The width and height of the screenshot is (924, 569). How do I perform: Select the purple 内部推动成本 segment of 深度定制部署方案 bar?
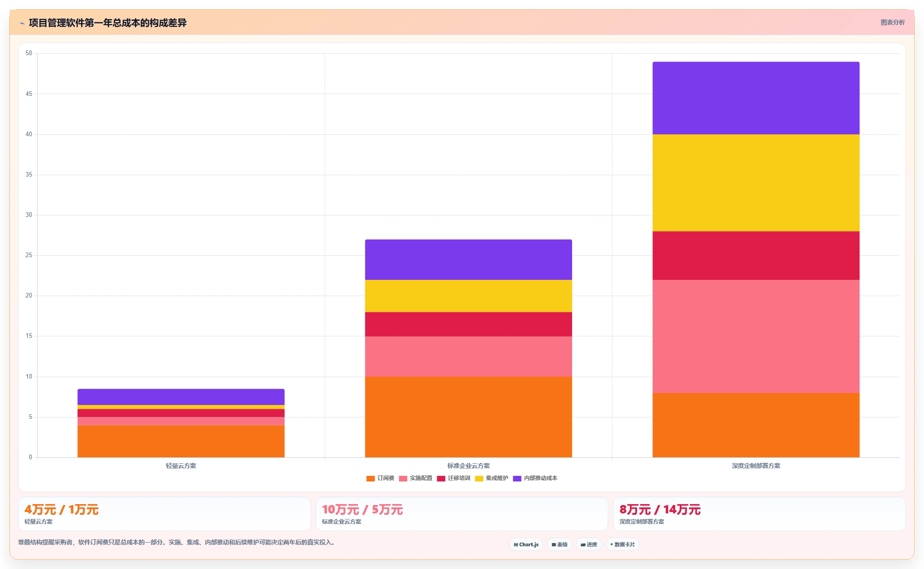pyautogui.click(x=756, y=98)
